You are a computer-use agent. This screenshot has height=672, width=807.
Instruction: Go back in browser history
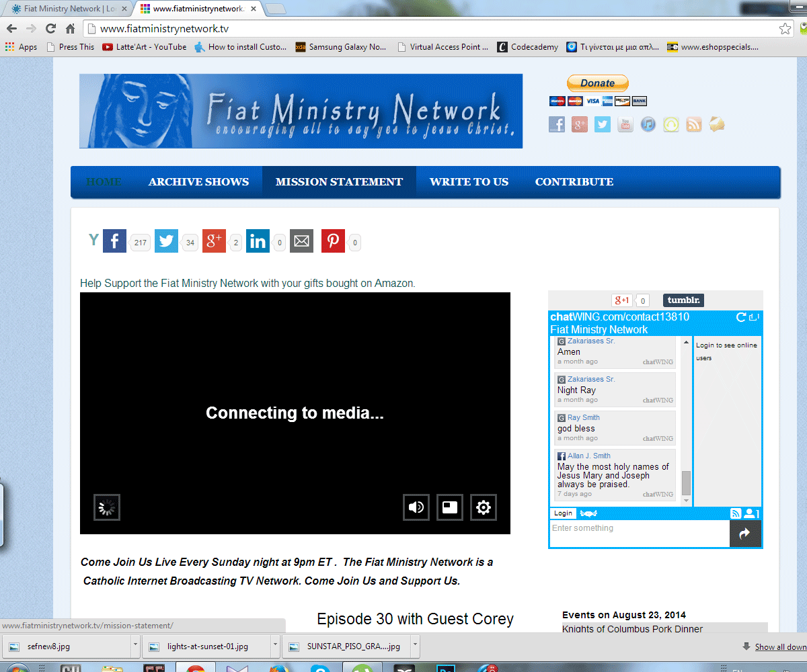pyautogui.click(x=11, y=29)
